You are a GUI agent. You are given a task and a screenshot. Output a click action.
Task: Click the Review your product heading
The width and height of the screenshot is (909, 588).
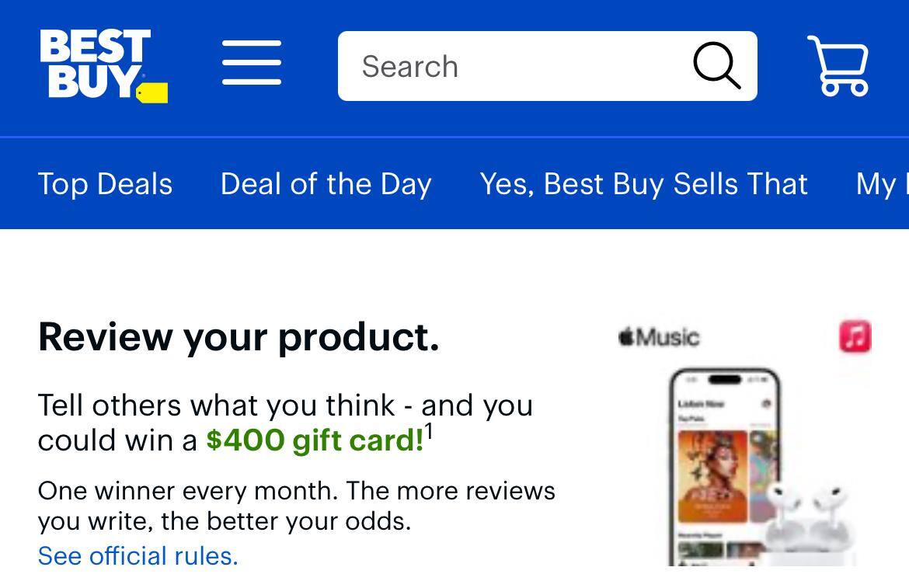pyautogui.click(x=239, y=336)
